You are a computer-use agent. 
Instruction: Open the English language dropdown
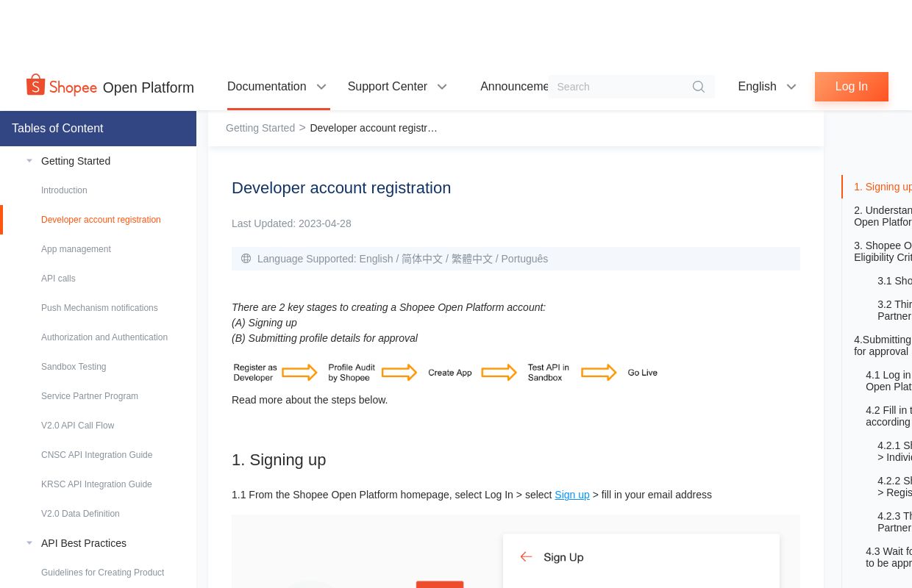(767, 87)
